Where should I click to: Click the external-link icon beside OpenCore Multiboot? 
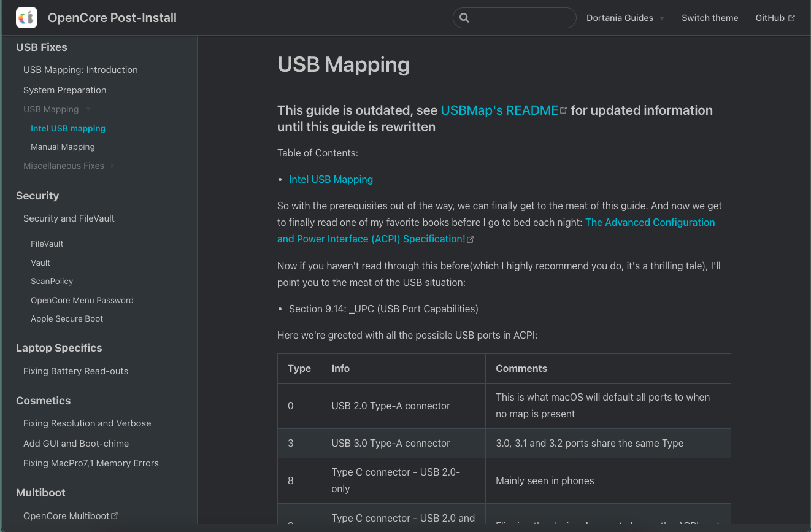[114, 515]
